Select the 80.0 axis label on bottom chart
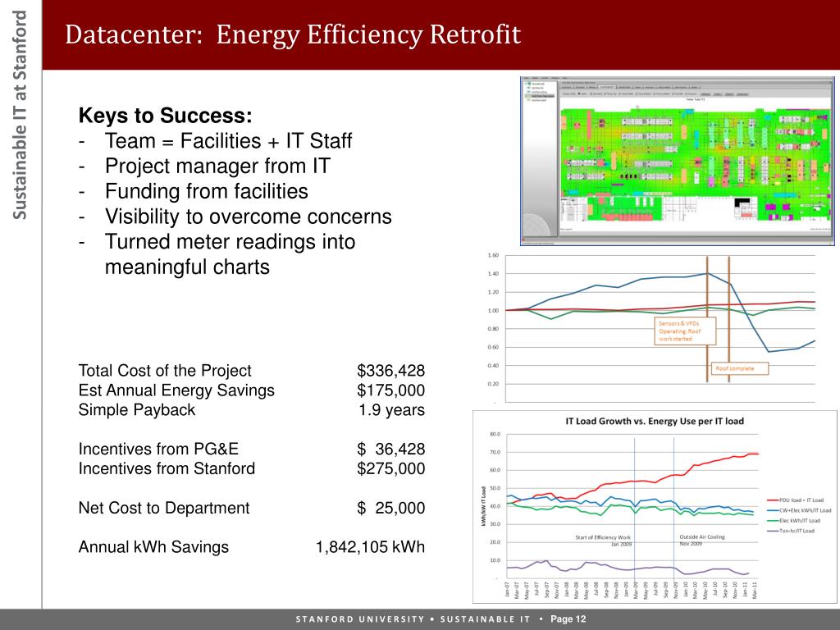The width and height of the screenshot is (840, 630). coord(495,435)
